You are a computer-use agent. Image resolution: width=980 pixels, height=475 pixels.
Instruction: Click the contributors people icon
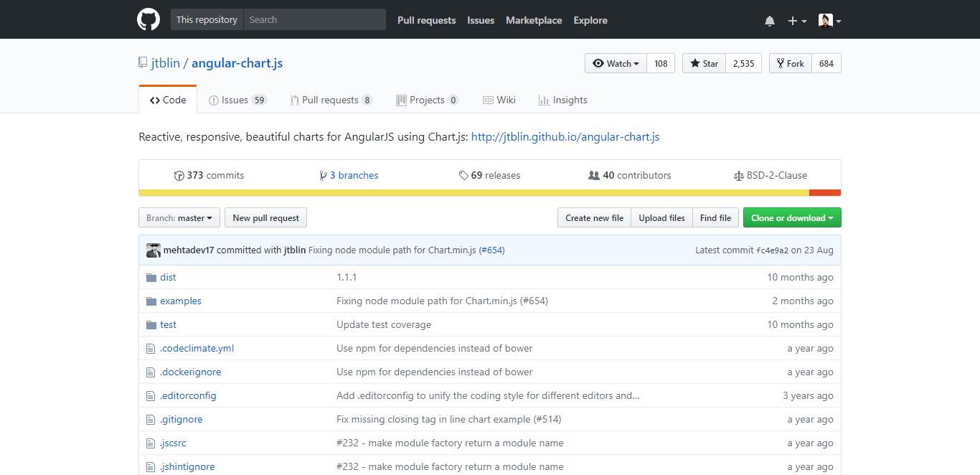[593, 176]
